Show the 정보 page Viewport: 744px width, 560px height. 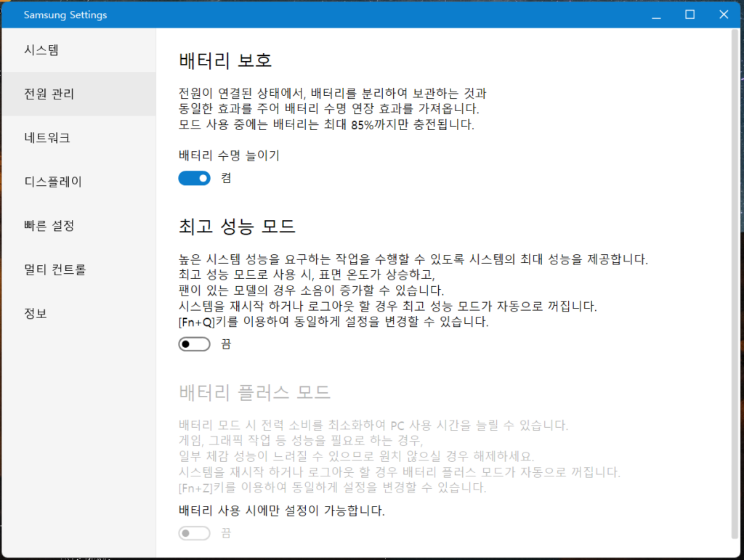click(78, 314)
